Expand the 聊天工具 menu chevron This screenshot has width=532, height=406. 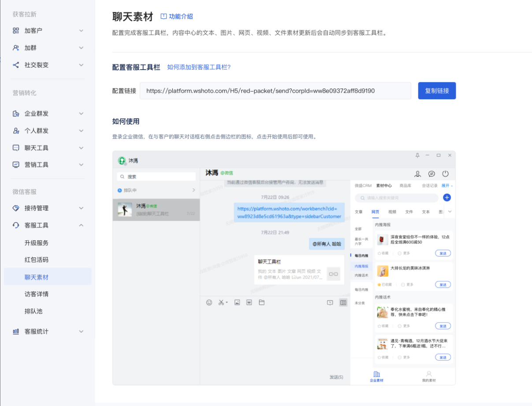(81, 148)
